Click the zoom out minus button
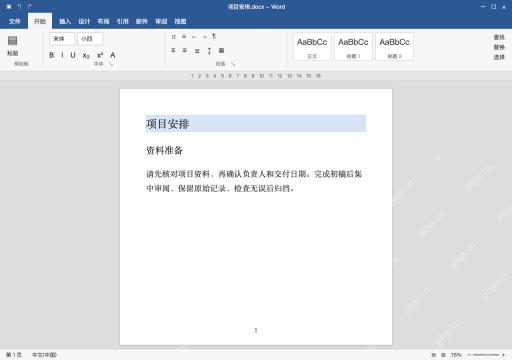Viewport: 512px width, 360px height. point(469,355)
